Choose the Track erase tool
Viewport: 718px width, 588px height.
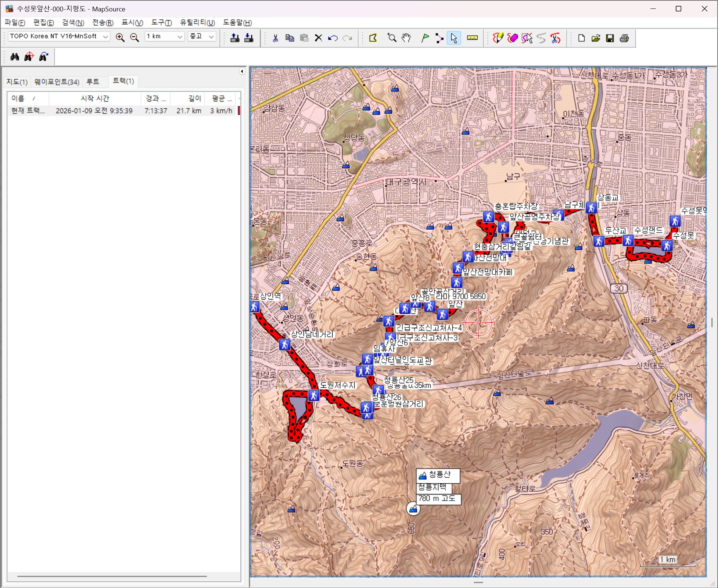coord(512,38)
